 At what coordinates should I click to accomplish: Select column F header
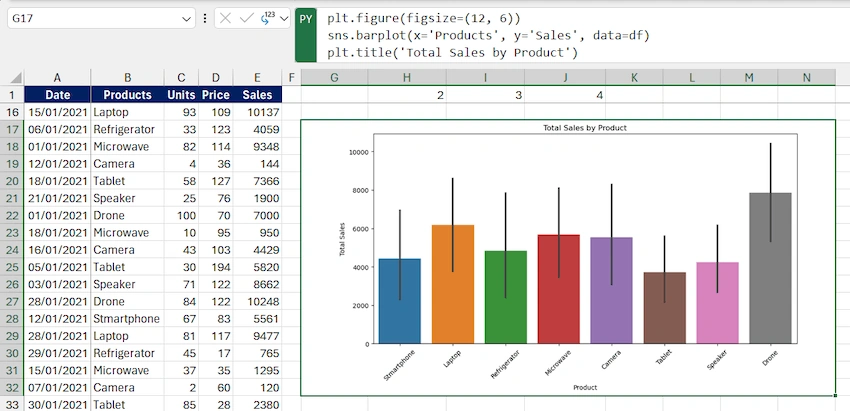pos(291,78)
